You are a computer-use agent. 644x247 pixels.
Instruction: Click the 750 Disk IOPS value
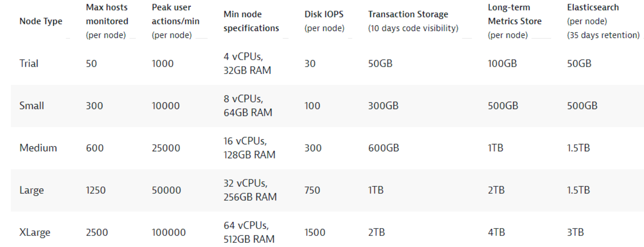click(x=312, y=190)
